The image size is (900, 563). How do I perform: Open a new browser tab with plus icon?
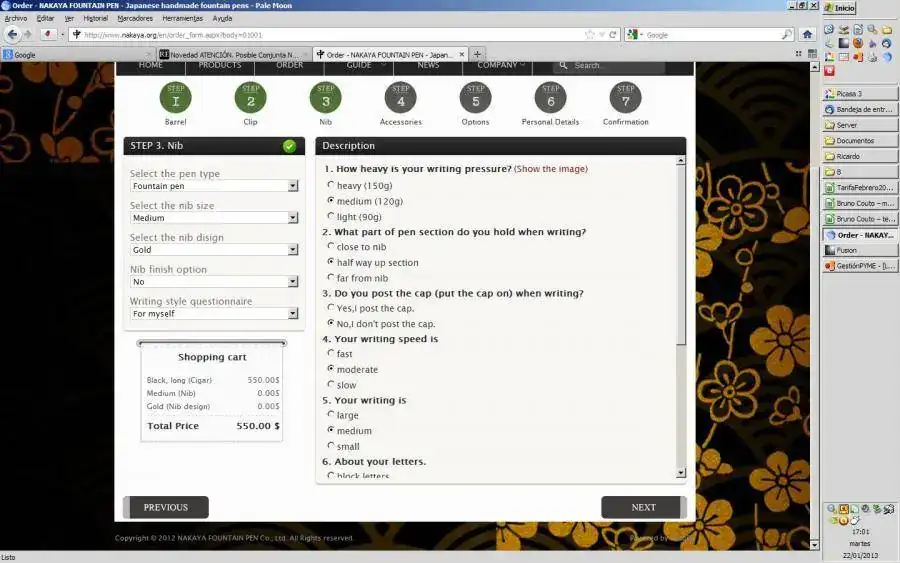(477, 55)
